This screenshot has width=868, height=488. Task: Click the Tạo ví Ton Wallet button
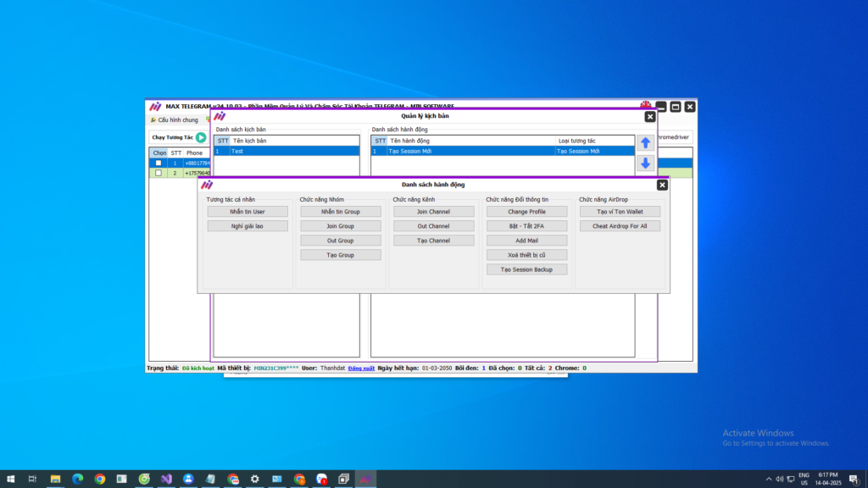(620, 212)
